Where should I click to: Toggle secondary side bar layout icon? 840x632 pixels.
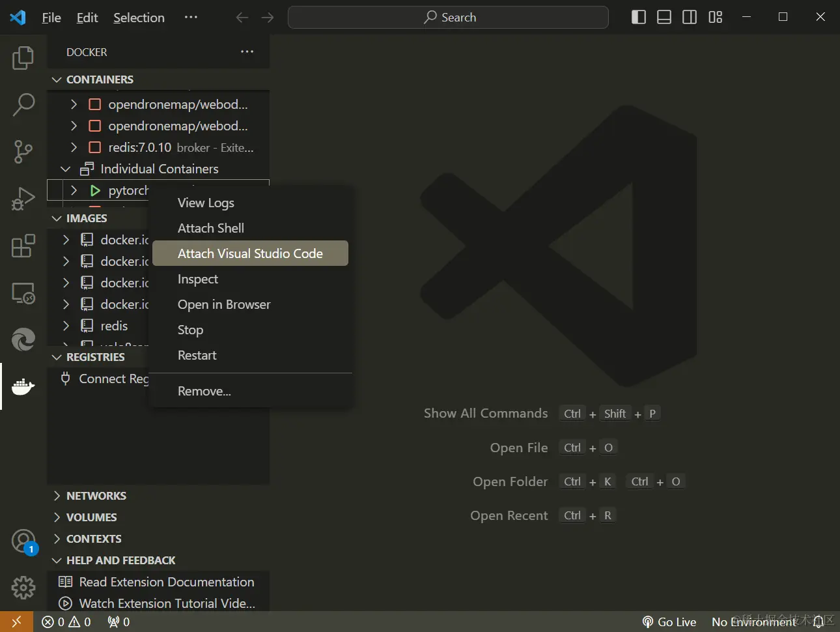coord(690,18)
